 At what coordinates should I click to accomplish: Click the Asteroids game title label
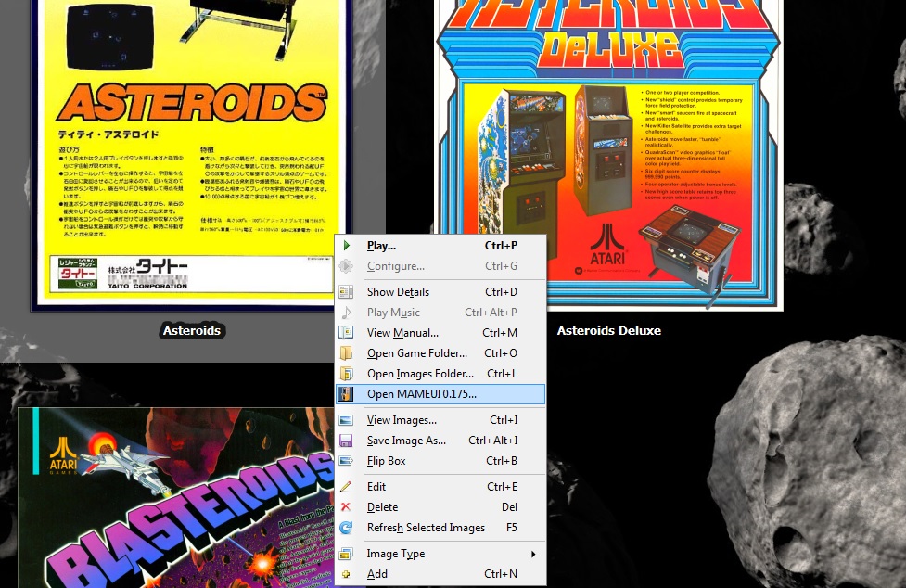tap(192, 330)
